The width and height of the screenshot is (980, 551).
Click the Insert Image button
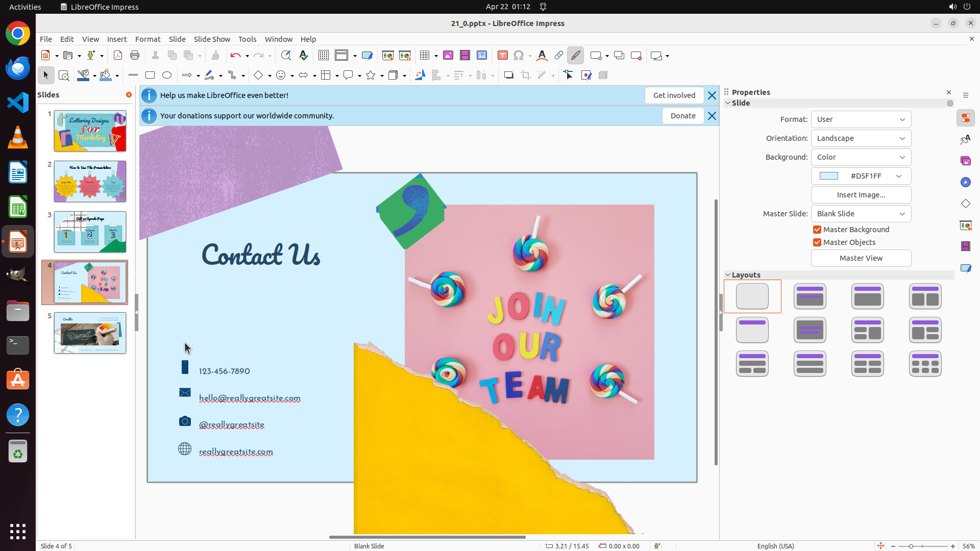tap(861, 195)
